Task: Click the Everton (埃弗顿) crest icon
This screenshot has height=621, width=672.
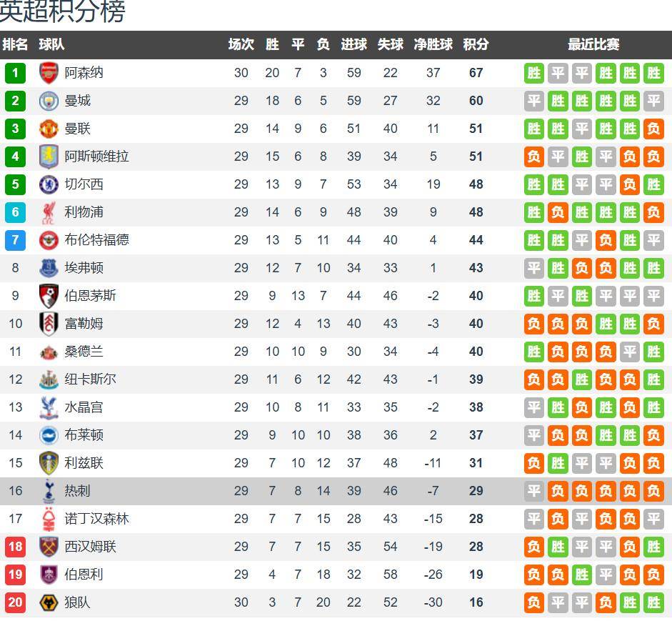Action: [49, 268]
